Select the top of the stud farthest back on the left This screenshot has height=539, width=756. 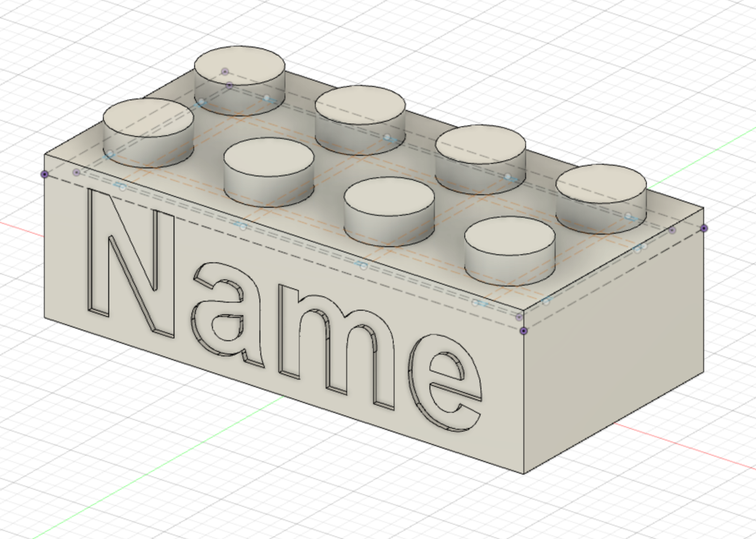click(x=239, y=65)
